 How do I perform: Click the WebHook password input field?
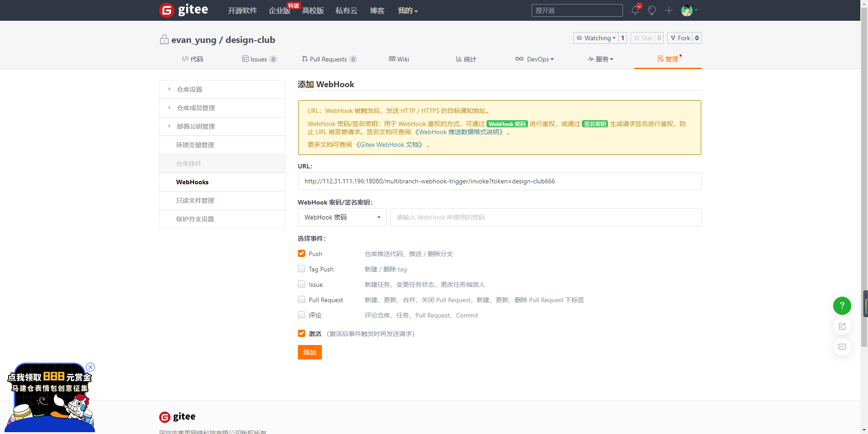tap(545, 217)
